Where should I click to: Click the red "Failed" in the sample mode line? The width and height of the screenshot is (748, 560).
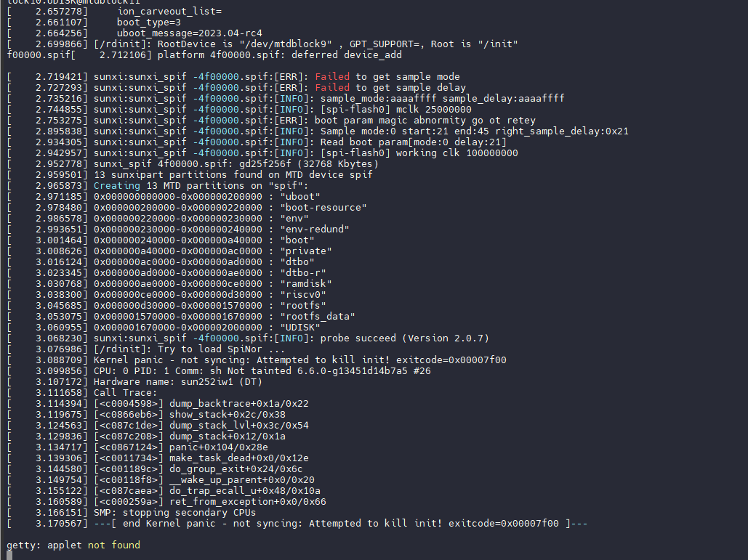coord(331,76)
